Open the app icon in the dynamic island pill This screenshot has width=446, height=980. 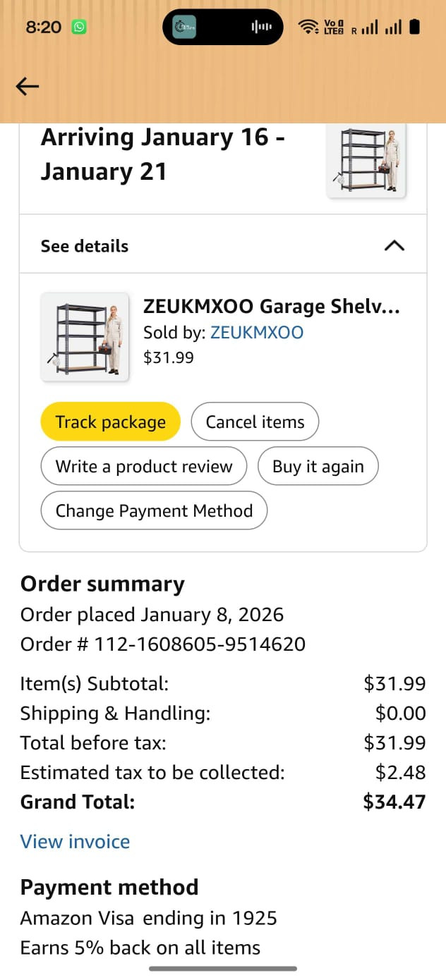point(184,27)
